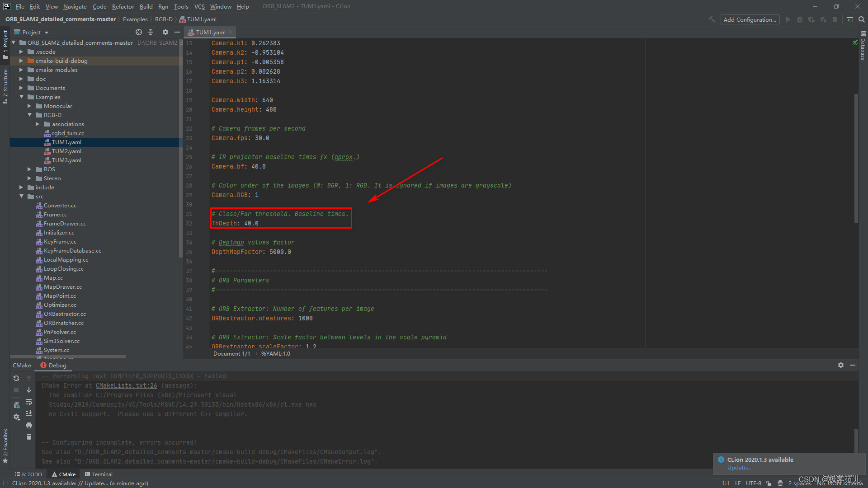This screenshot has height=488, width=868.
Task: Open the Build menu
Action: pyautogui.click(x=146, y=6)
